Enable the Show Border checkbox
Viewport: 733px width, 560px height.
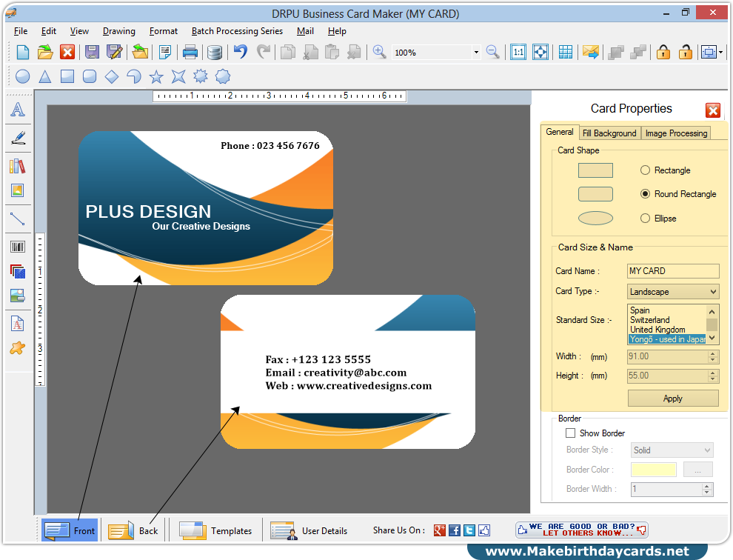click(x=570, y=433)
